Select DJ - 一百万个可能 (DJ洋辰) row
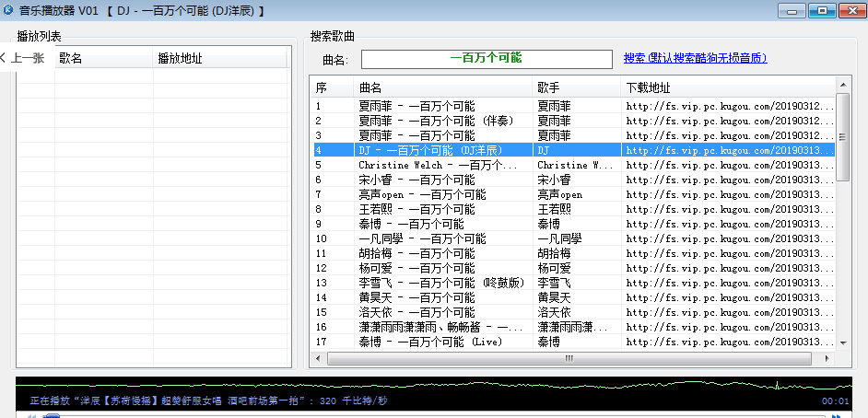 573,150
